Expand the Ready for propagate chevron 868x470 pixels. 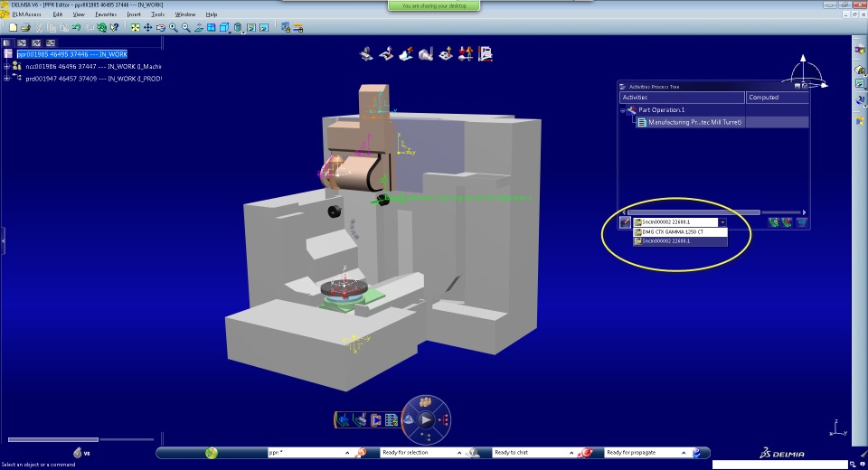tap(684, 453)
